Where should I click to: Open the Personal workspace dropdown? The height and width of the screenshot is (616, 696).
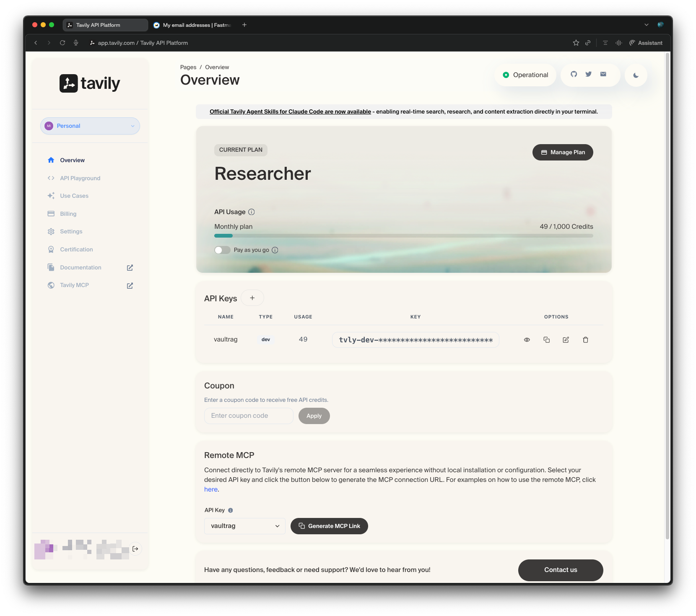tap(90, 126)
